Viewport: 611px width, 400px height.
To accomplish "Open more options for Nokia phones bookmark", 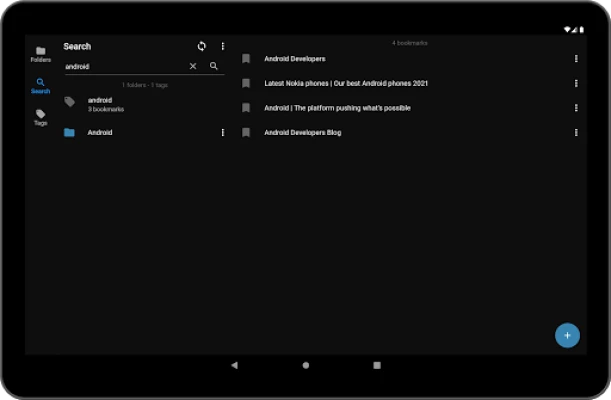I will [576, 83].
